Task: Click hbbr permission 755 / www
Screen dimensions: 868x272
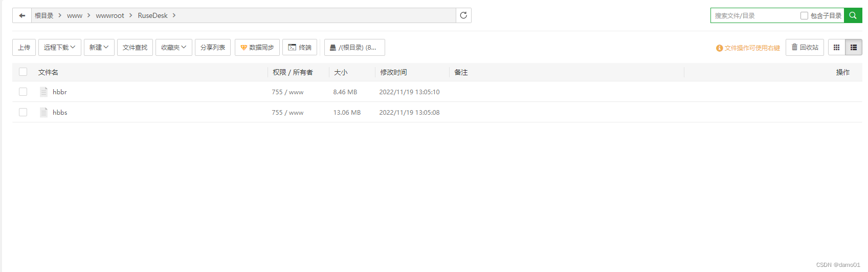Action: (x=287, y=92)
